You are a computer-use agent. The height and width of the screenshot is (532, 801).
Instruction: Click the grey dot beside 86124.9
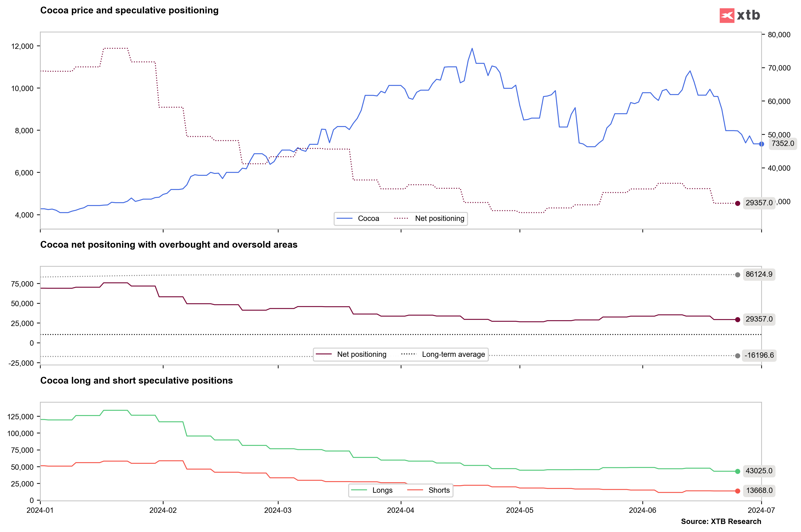click(x=738, y=275)
